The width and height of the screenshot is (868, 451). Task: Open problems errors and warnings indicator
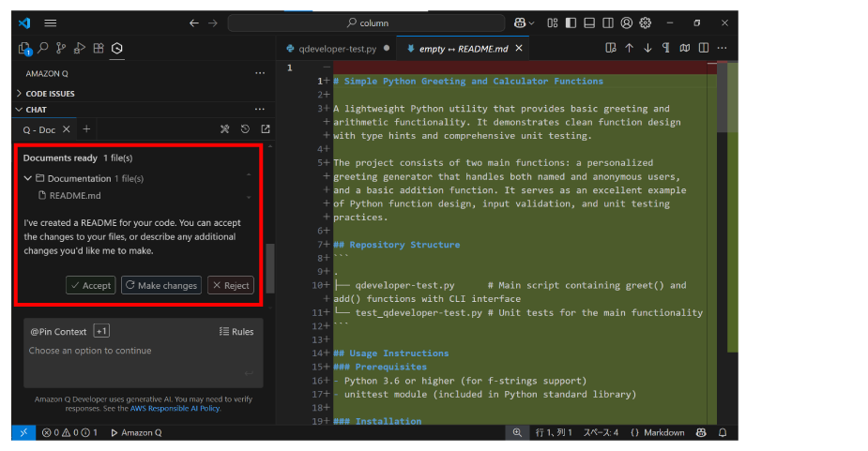coord(69,433)
